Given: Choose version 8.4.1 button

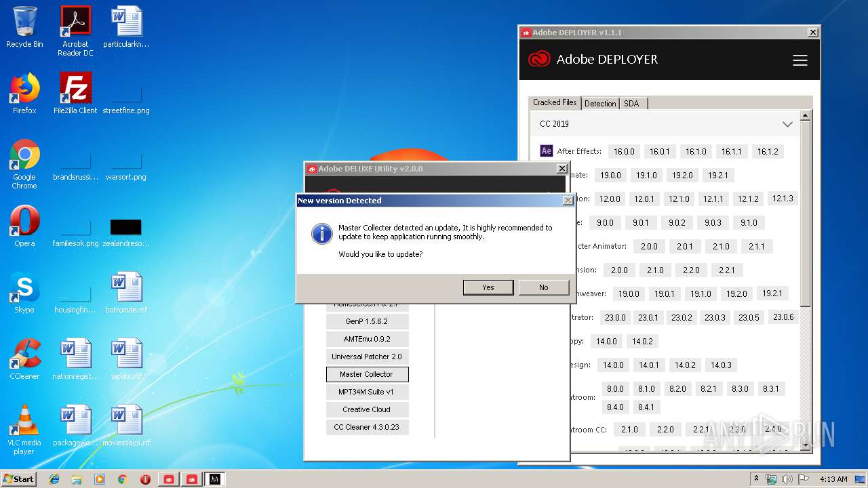Looking at the screenshot, I should point(646,407).
